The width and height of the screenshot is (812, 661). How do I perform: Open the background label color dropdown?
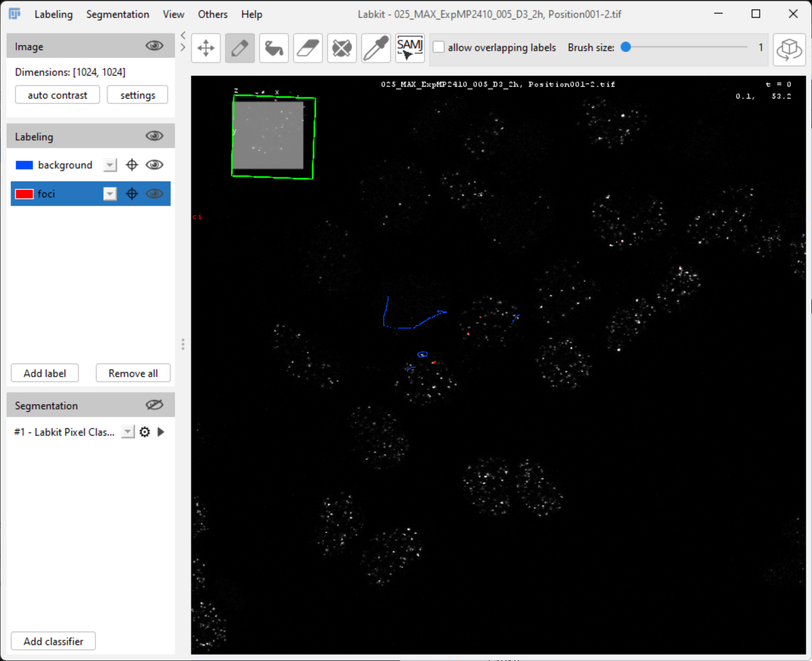tap(109, 165)
